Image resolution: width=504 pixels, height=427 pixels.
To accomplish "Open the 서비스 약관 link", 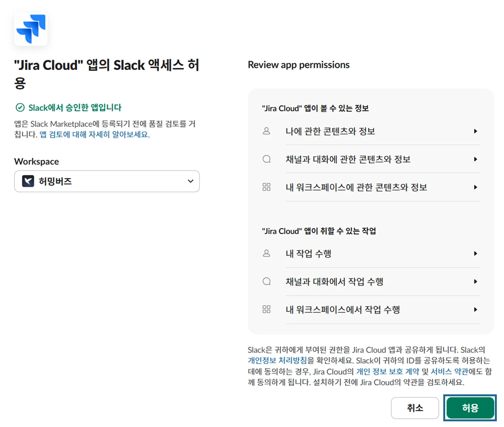I will pyautogui.click(x=449, y=372).
